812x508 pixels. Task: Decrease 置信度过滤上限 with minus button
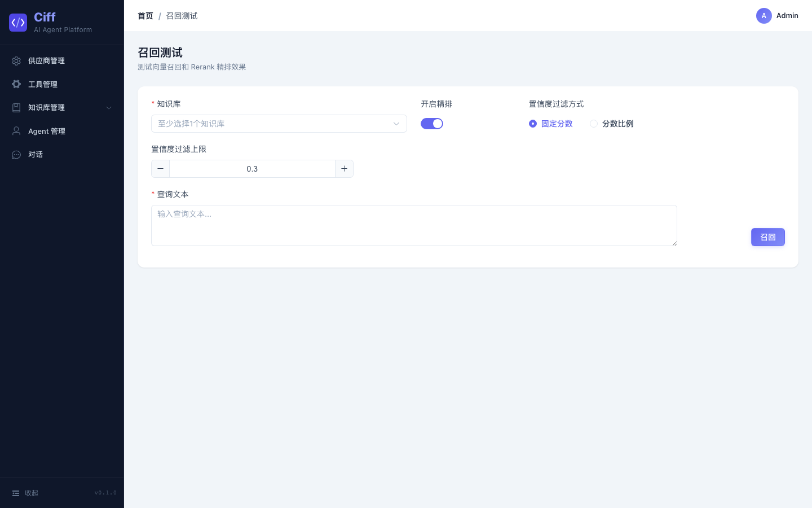tap(161, 169)
